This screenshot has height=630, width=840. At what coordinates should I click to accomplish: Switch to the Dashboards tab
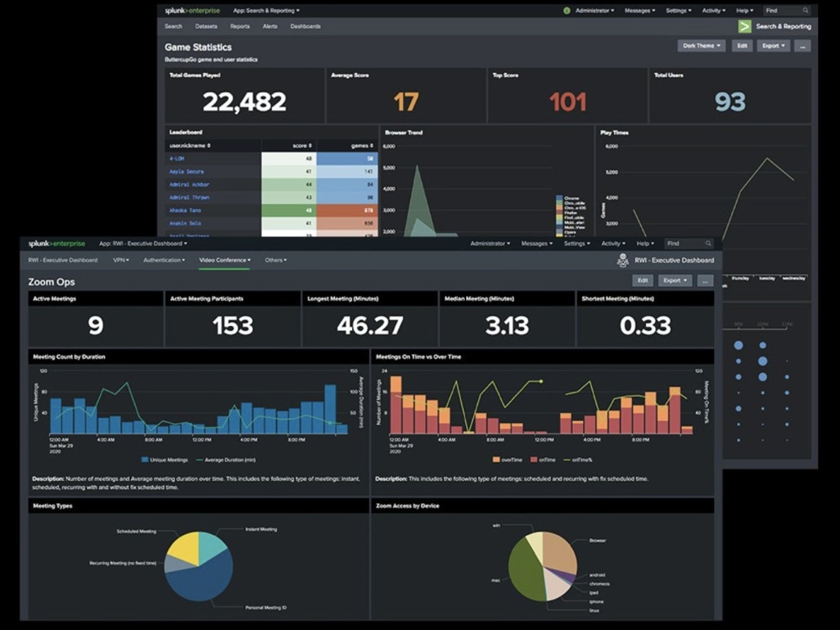[x=305, y=26]
